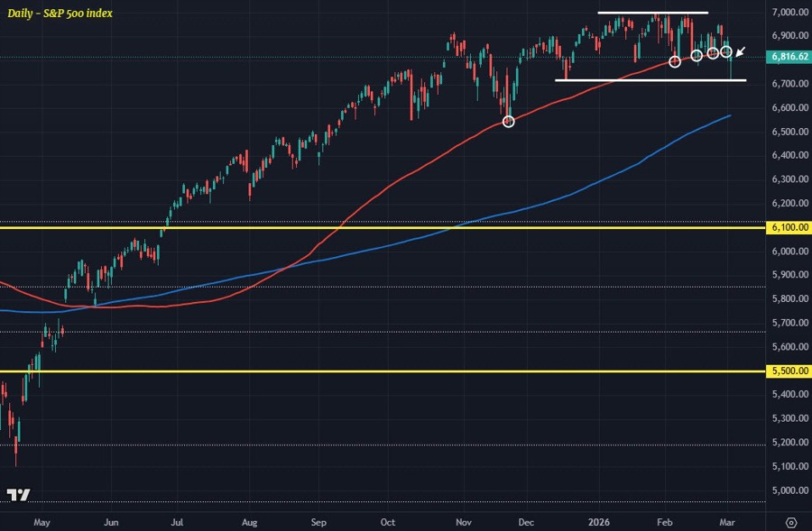Click the May label on time axis
The width and height of the screenshot is (812, 531).
(40, 522)
